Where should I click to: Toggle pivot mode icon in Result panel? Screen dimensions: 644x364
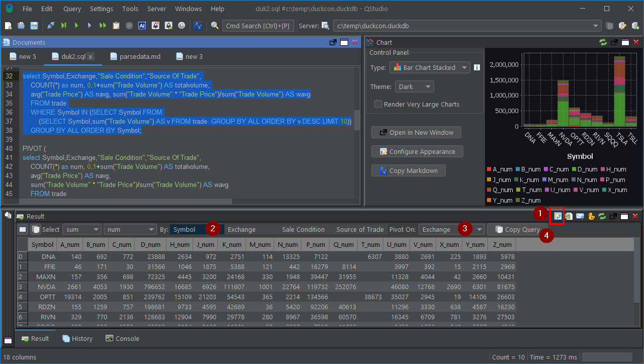pos(557,216)
